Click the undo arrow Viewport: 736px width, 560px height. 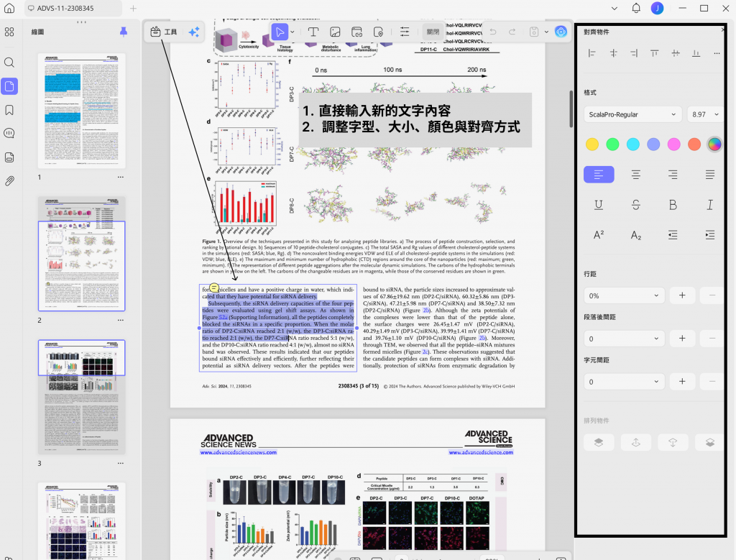click(493, 32)
